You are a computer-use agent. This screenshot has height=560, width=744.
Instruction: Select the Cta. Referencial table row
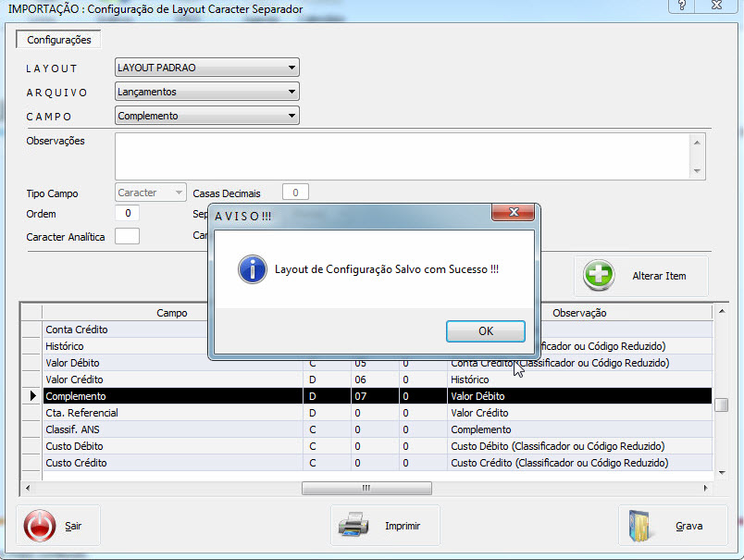pos(171,413)
